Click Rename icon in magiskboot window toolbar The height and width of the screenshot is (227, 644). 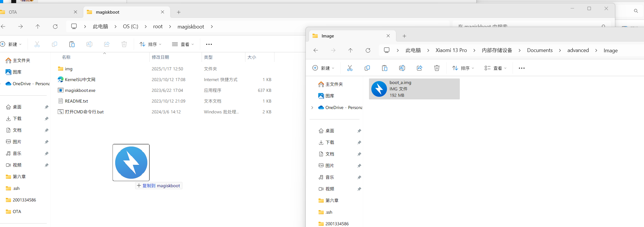(89, 44)
